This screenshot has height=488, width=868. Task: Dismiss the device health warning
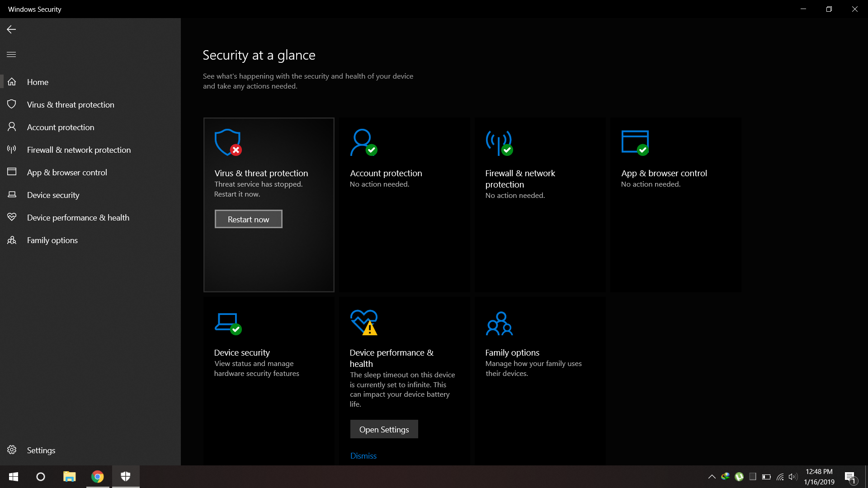tap(363, 456)
